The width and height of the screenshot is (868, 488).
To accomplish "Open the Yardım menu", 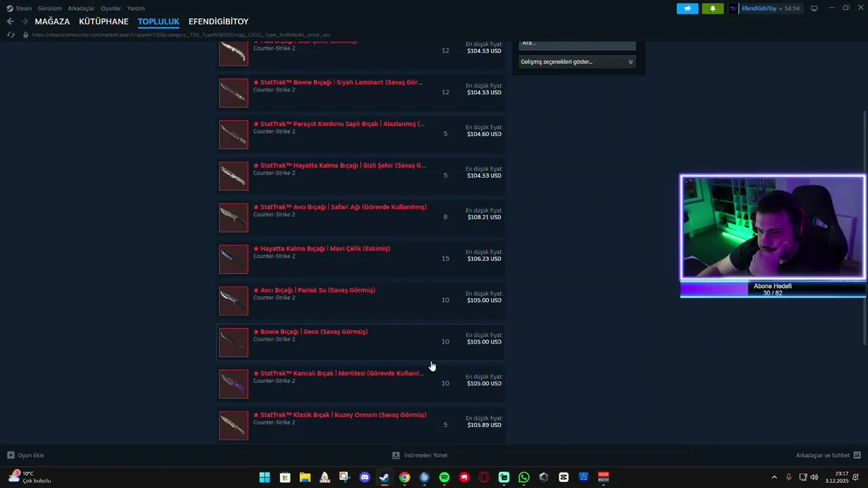I will (136, 8).
